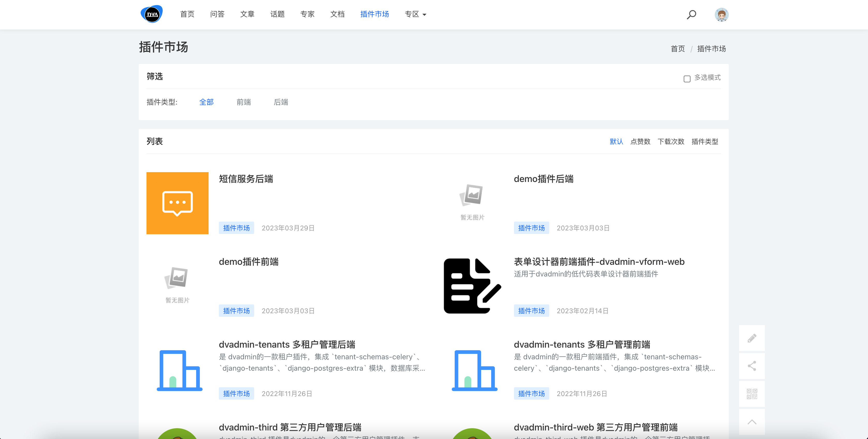The width and height of the screenshot is (868, 439).
Task: Select the 后端 plugin type filter
Action: coord(281,102)
